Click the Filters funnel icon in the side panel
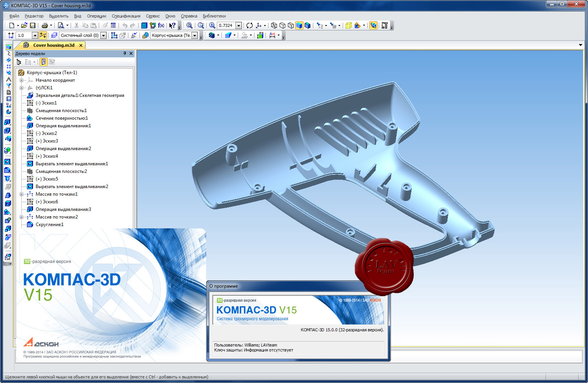 click(8, 86)
